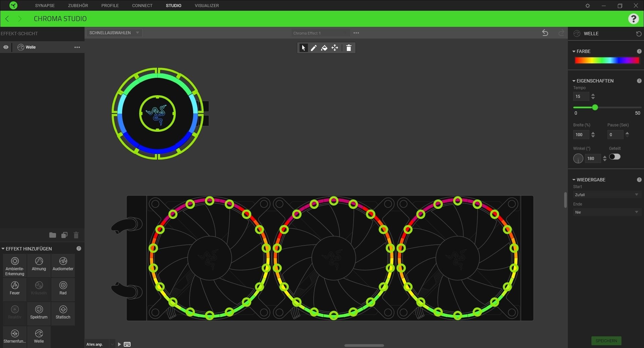Viewport: 644px width, 348px height.
Task: Switch to the Studio tab
Action: 173,5
